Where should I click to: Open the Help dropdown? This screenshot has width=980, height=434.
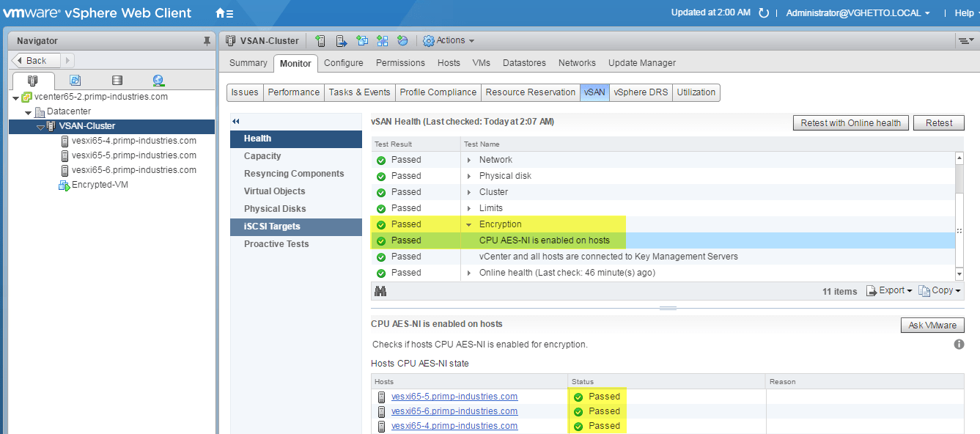point(967,13)
